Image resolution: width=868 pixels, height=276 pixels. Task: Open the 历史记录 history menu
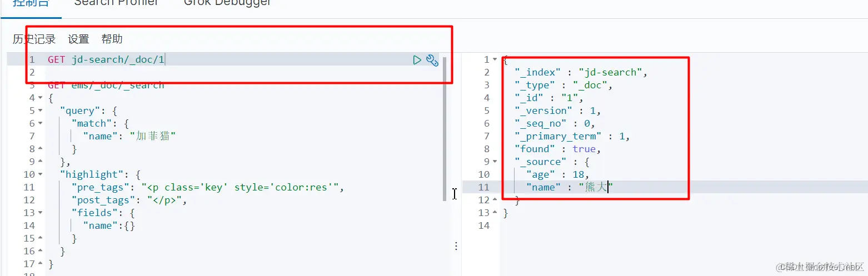click(34, 39)
